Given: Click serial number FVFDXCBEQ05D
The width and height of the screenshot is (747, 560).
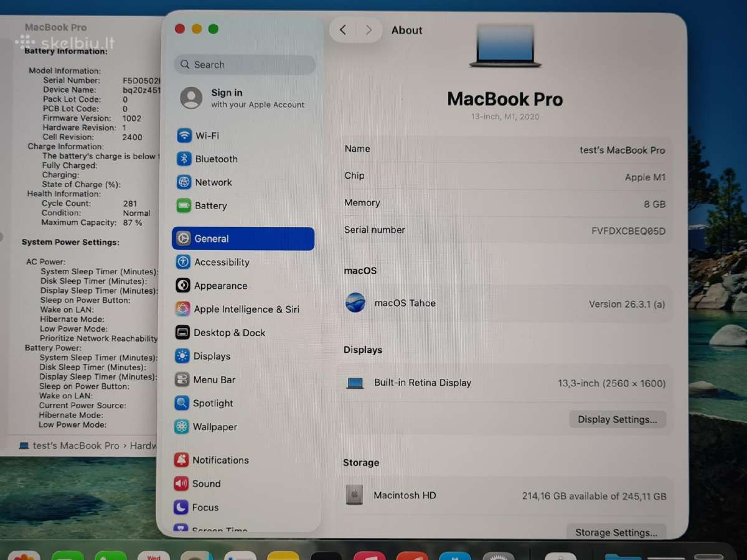Looking at the screenshot, I should pos(629,231).
